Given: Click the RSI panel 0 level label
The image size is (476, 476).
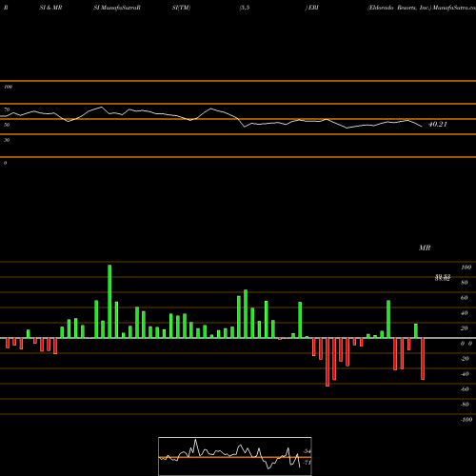Looking at the screenshot, I should click(x=5, y=163).
